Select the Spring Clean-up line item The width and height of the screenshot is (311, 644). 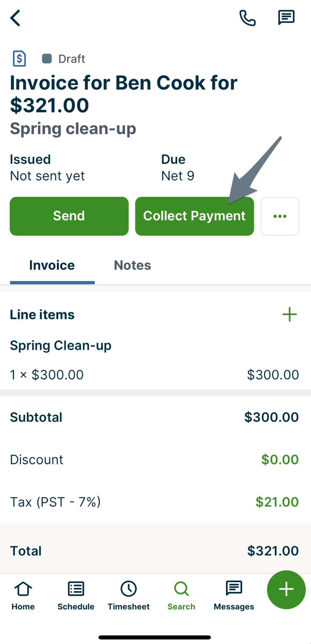click(60, 345)
